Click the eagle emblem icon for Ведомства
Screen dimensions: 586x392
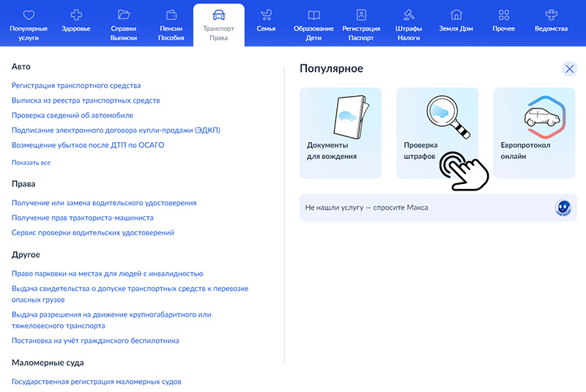(552, 15)
